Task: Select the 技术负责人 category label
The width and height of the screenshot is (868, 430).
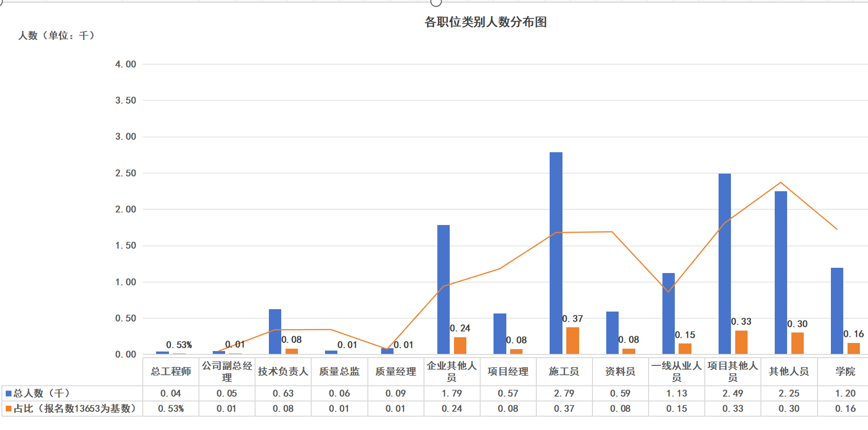Action: click(283, 371)
